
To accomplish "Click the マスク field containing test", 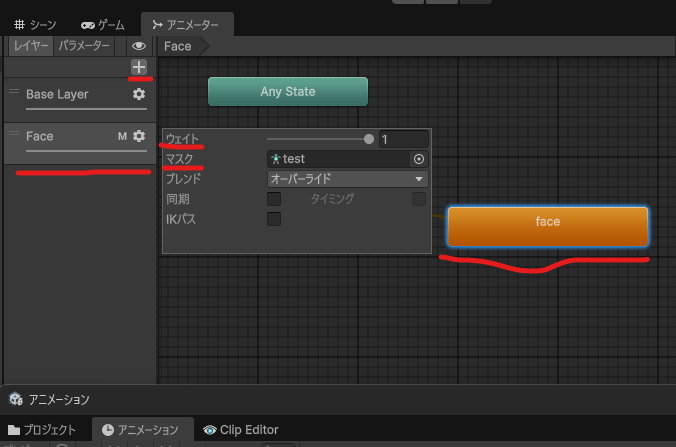I will 347,159.
